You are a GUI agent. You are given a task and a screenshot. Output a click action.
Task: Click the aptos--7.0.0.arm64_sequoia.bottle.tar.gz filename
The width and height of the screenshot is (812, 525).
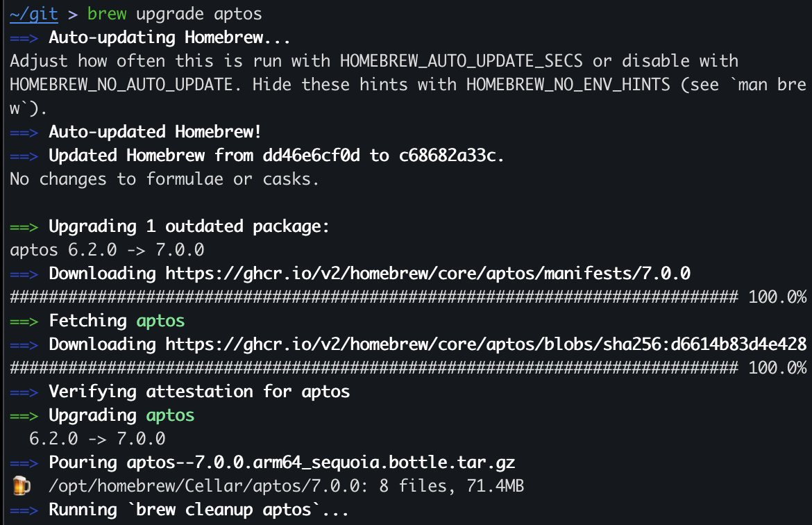321,462
